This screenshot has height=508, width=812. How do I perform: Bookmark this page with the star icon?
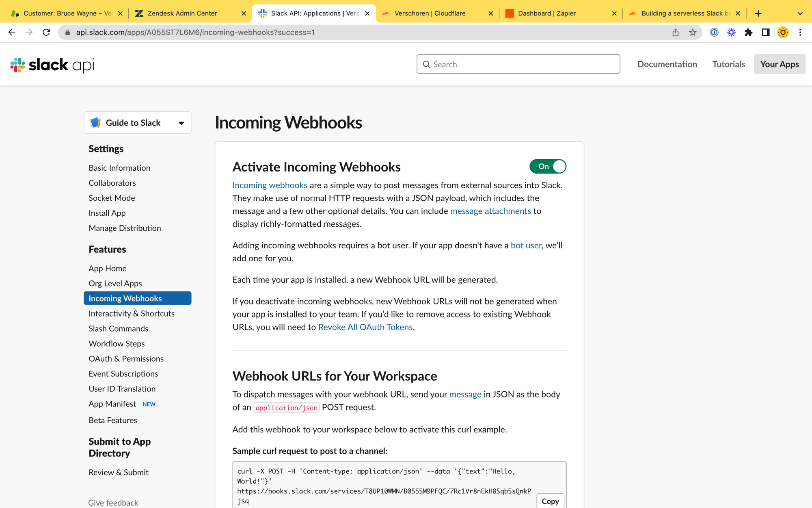(693, 32)
